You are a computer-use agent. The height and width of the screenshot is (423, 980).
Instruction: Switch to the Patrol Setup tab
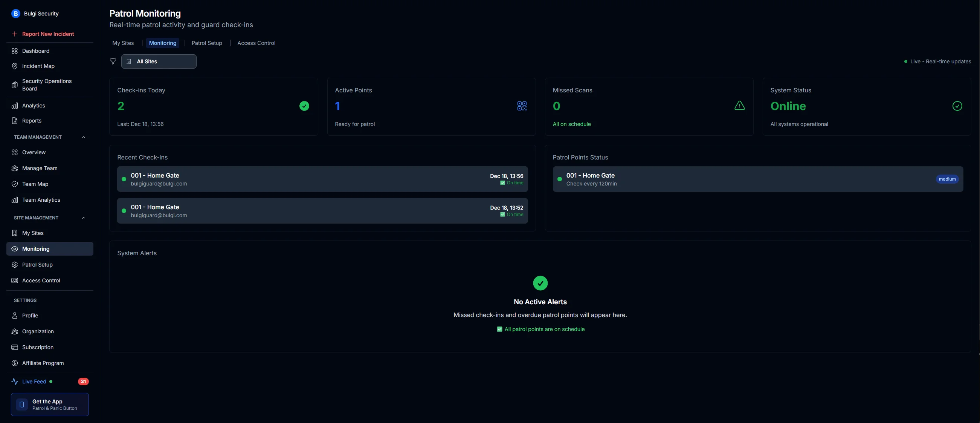pyautogui.click(x=206, y=43)
